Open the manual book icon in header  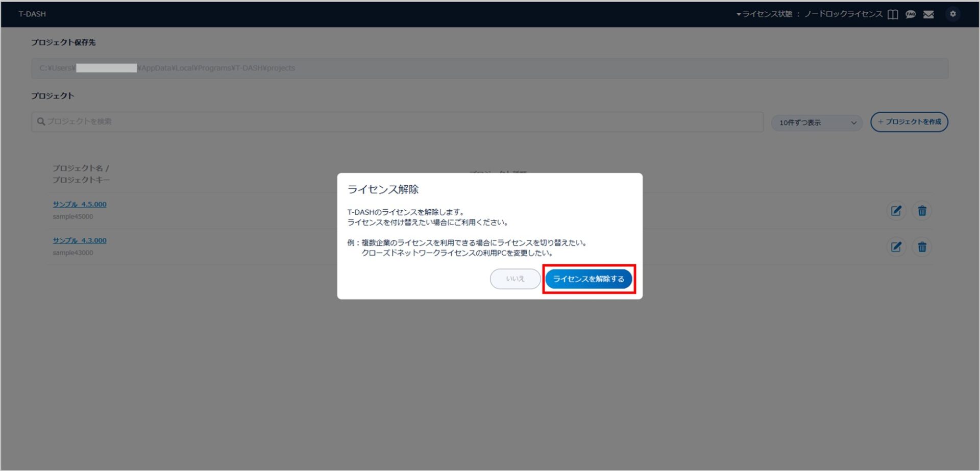pos(893,14)
